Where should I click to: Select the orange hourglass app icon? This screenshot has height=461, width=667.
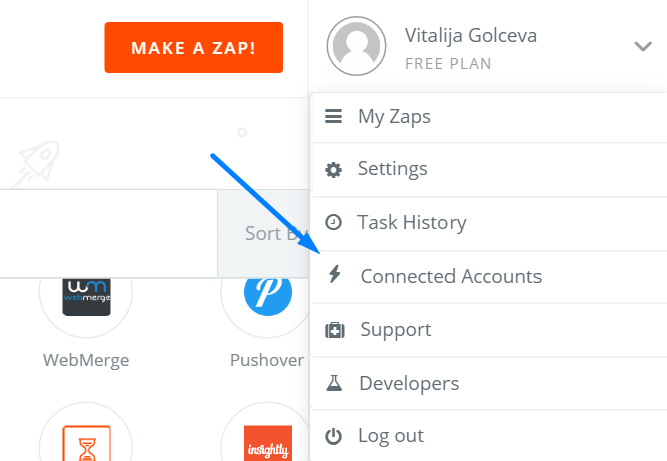point(86,443)
